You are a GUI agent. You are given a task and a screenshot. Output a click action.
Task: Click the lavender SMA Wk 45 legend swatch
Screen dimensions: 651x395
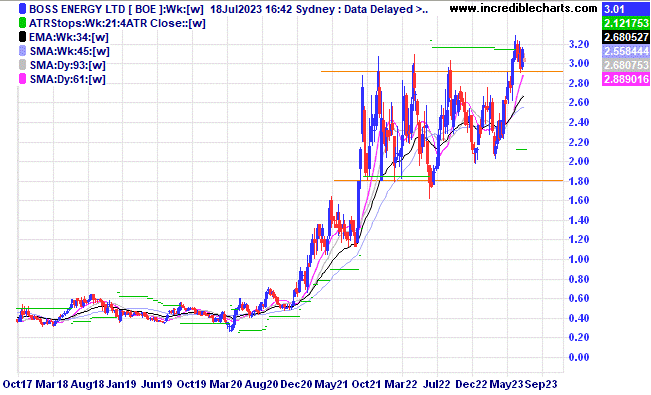[x=22, y=51]
